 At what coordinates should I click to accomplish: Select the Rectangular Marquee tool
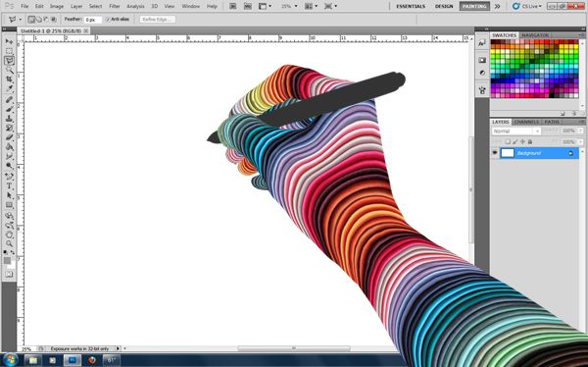pyautogui.click(x=9, y=51)
